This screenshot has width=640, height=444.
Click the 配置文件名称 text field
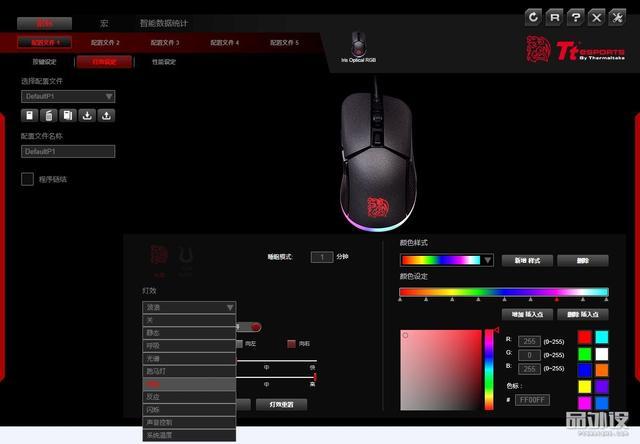[x=68, y=152]
